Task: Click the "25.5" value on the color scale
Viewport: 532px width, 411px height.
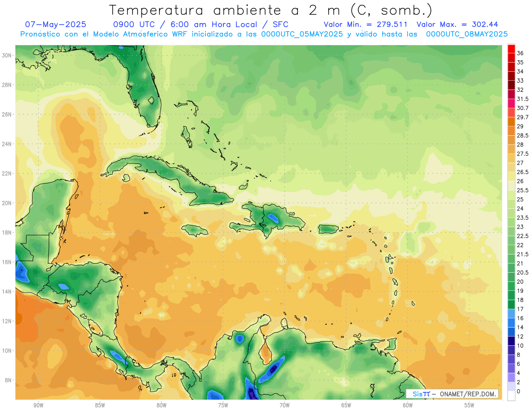Action: point(523,190)
